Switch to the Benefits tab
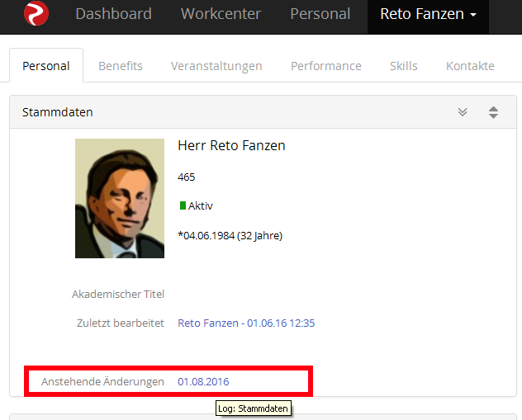522x420 pixels. (x=121, y=66)
